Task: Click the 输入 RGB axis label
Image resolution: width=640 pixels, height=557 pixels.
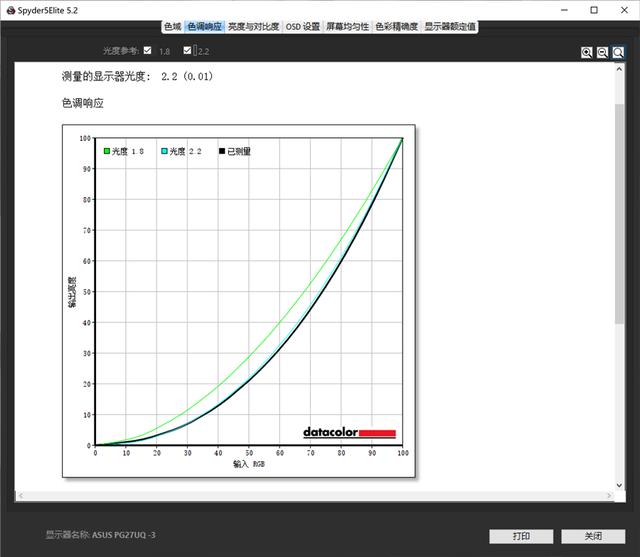Action: point(249,464)
